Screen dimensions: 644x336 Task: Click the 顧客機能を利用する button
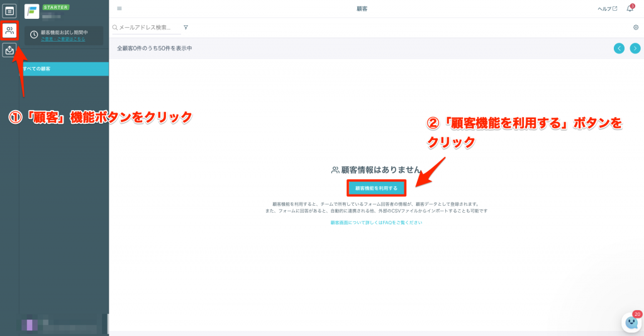tap(376, 188)
